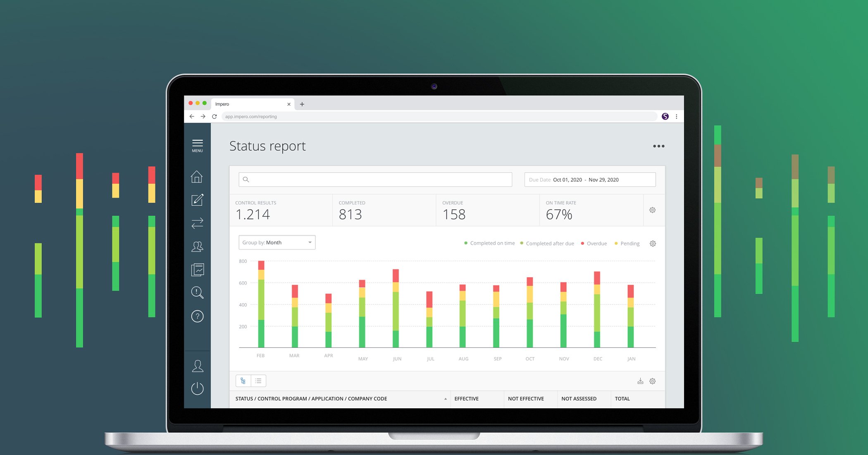Viewport: 868px width, 455px height.
Task: Download the table via download icon
Action: pyautogui.click(x=640, y=381)
